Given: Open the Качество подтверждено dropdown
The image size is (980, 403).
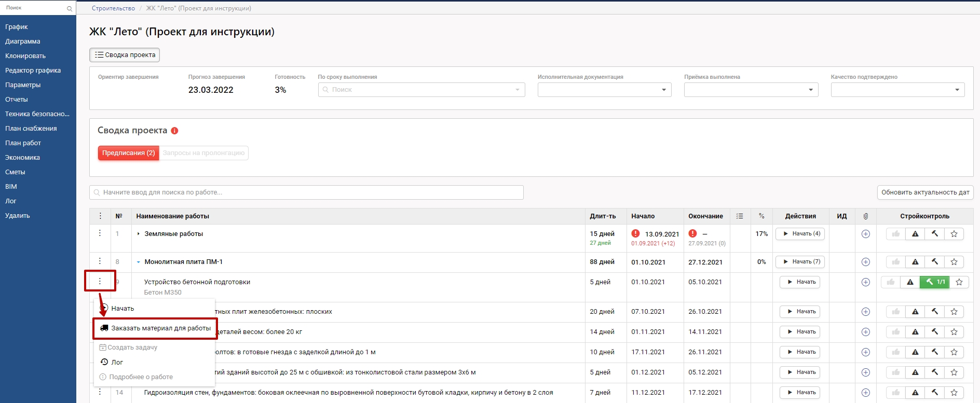Looking at the screenshot, I should [897, 90].
